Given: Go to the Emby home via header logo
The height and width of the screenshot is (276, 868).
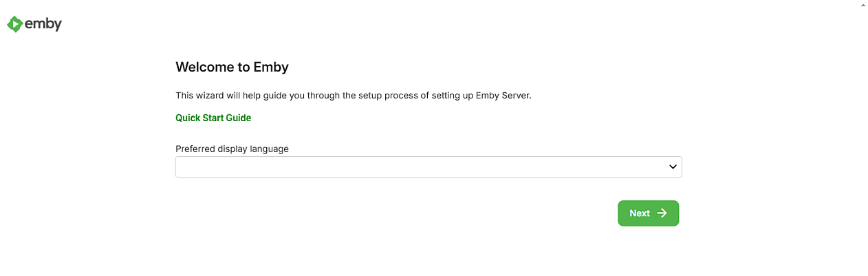Looking at the screenshot, I should (34, 24).
